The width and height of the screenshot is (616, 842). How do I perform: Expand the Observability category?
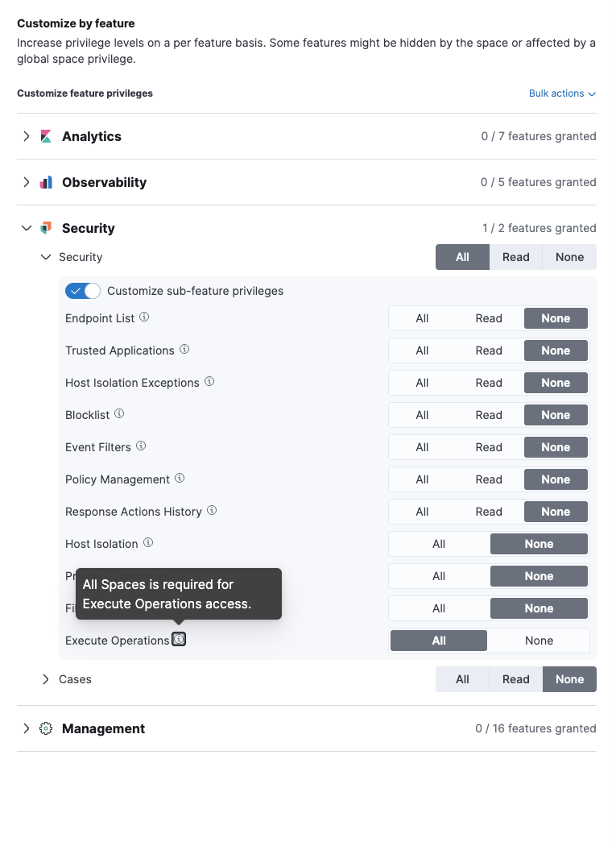coord(27,183)
